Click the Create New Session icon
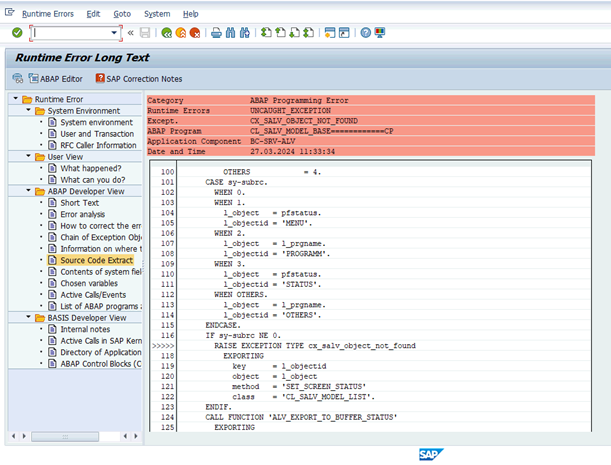The image size is (611, 465). pos(330,33)
